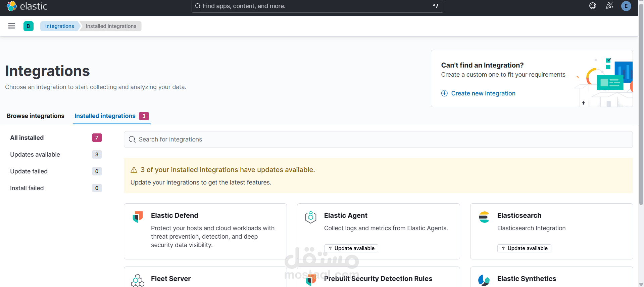Click the Fleet Server icon

(138, 280)
